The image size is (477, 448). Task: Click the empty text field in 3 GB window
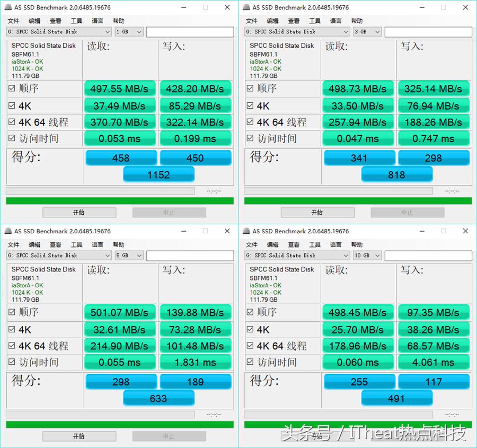(x=428, y=32)
